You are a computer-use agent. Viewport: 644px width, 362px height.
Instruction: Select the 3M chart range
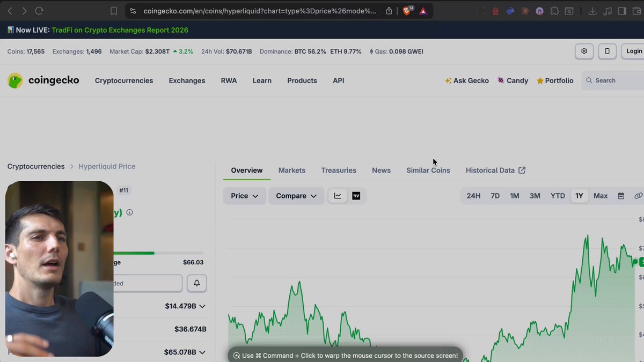click(535, 196)
